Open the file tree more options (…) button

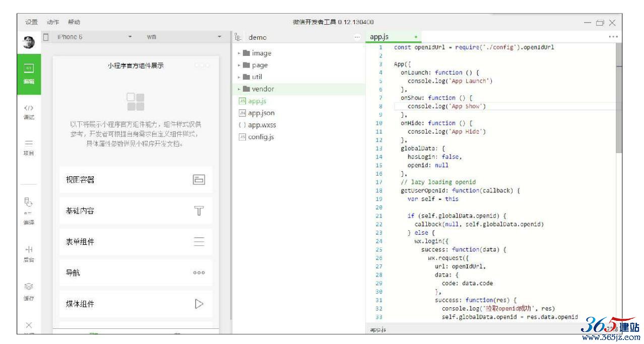point(358,37)
